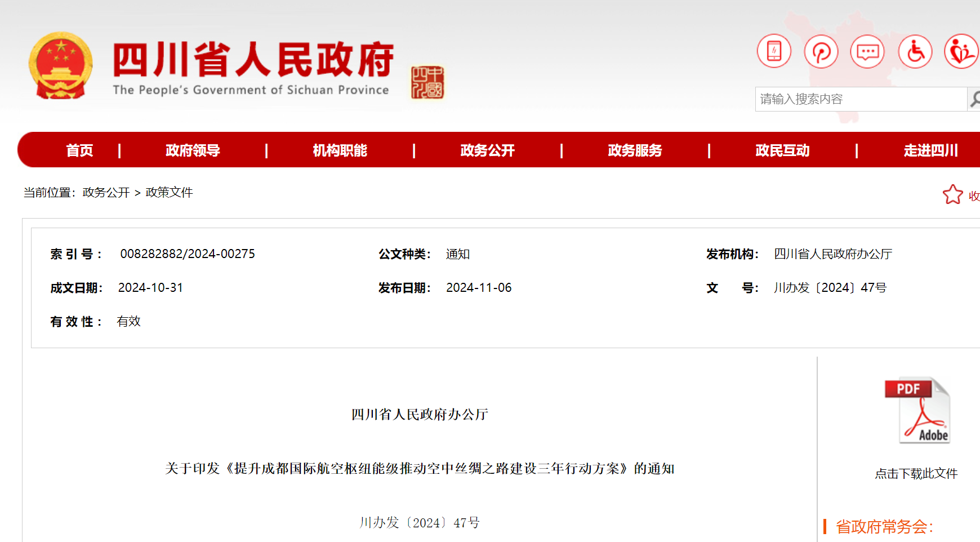Toggle the star favorite icon
This screenshot has width=980, height=542.
(953, 194)
